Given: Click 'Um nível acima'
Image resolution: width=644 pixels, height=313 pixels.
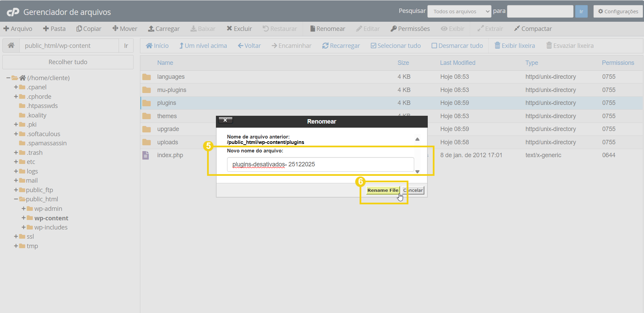Looking at the screenshot, I should point(203,46).
